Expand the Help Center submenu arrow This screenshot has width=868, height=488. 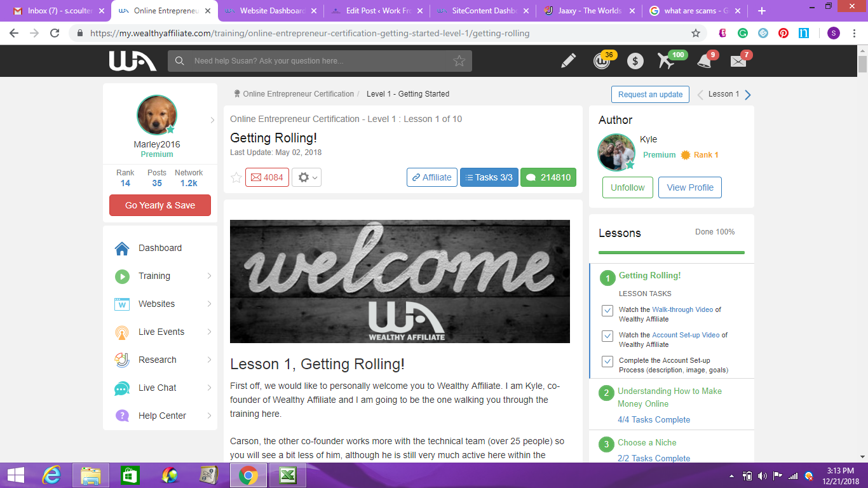[209, 416]
